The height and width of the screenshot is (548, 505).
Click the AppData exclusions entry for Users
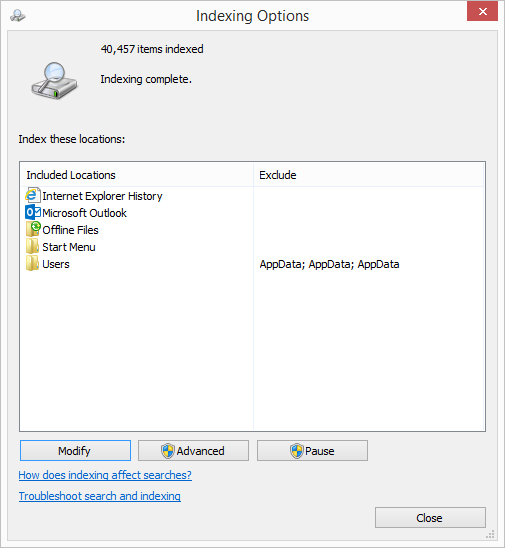point(329,264)
